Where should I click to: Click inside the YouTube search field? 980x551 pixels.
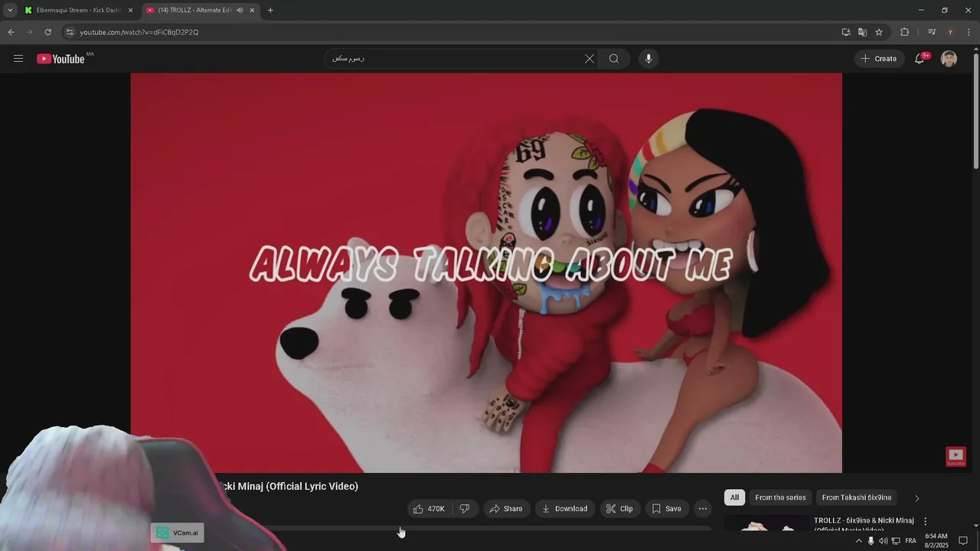pyautogui.click(x=459, y=59)
